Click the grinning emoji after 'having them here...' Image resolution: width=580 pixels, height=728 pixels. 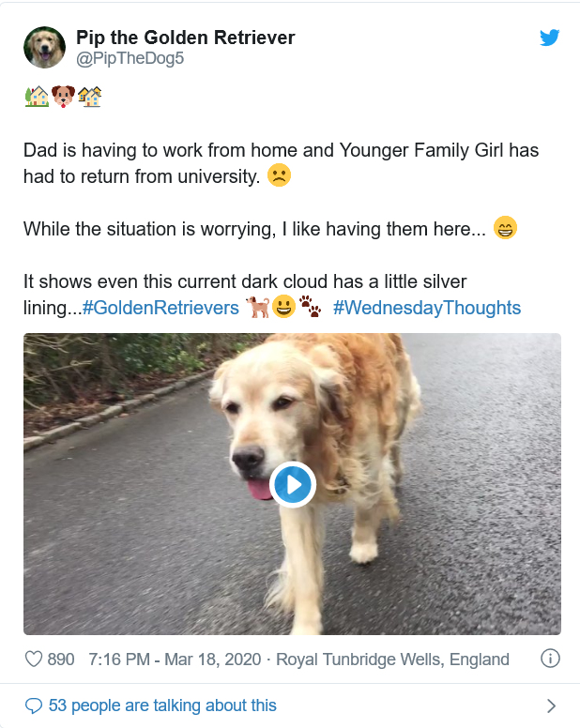[505, 228]
